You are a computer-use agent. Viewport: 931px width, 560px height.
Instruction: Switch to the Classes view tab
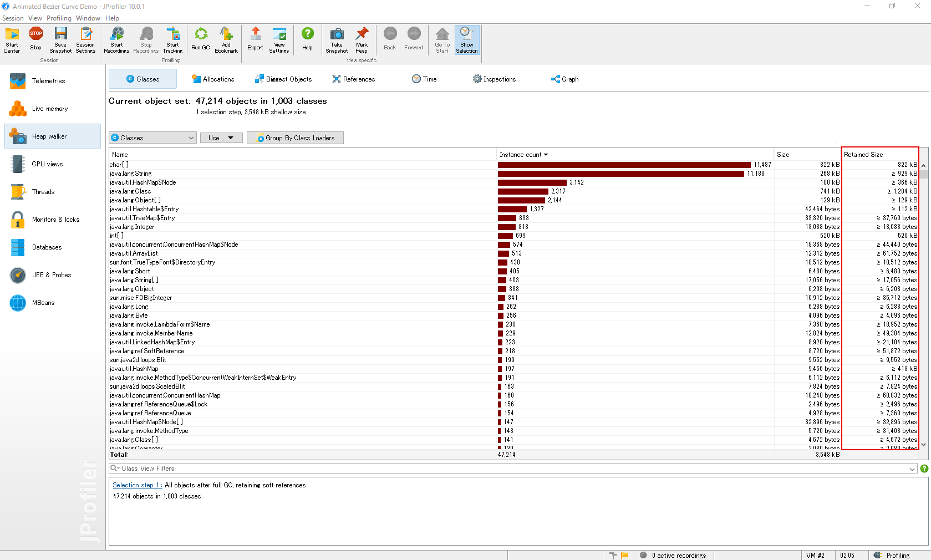pos(143,79)
